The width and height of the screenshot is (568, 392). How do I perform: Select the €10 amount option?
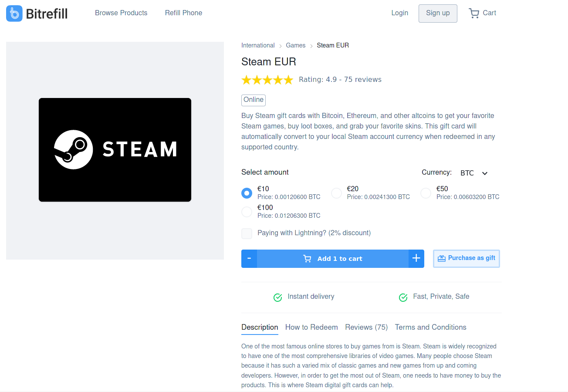pos(247,193)
